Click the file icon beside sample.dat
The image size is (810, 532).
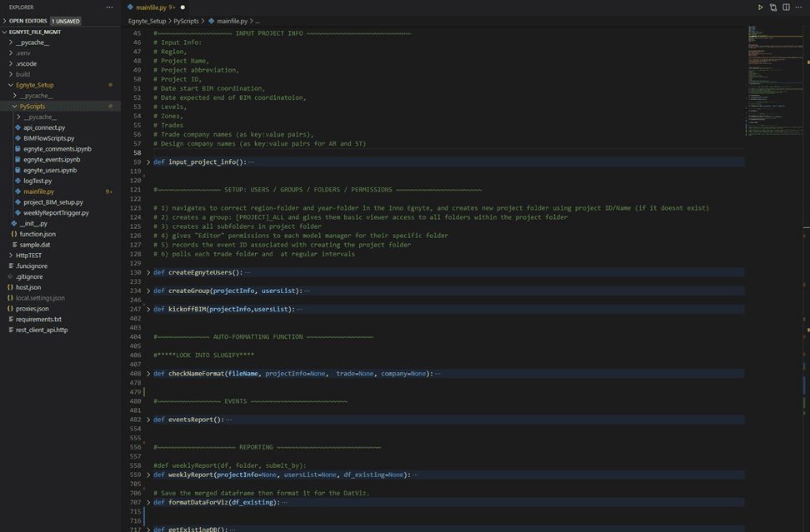(x=14, y=245)
